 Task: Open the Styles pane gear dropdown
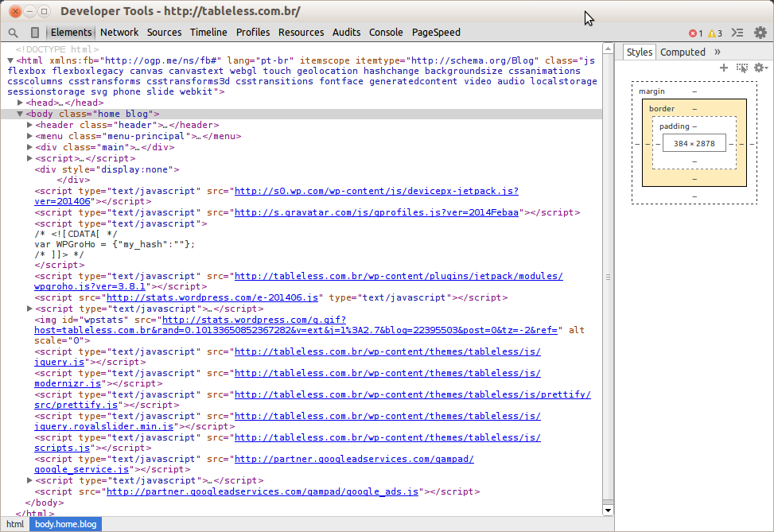[760, 68]
